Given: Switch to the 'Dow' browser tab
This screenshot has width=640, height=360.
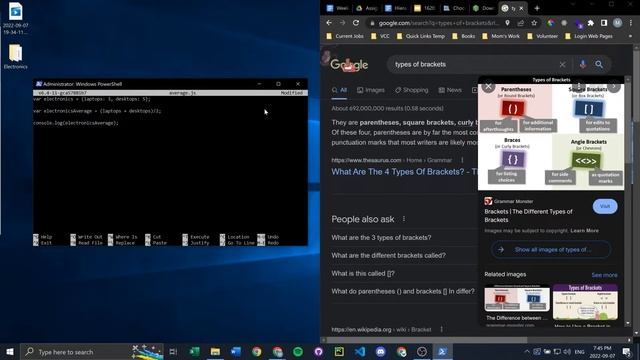Looking at the screenshot, I should 484,8.
